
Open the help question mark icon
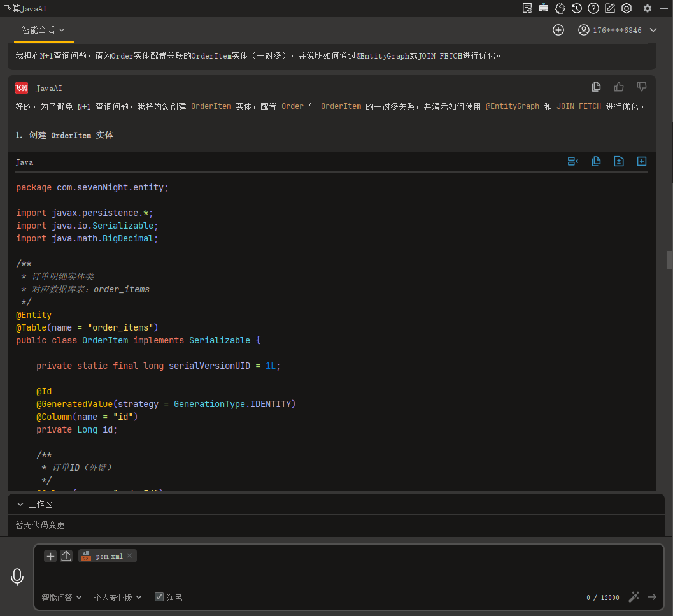point(593,8)
